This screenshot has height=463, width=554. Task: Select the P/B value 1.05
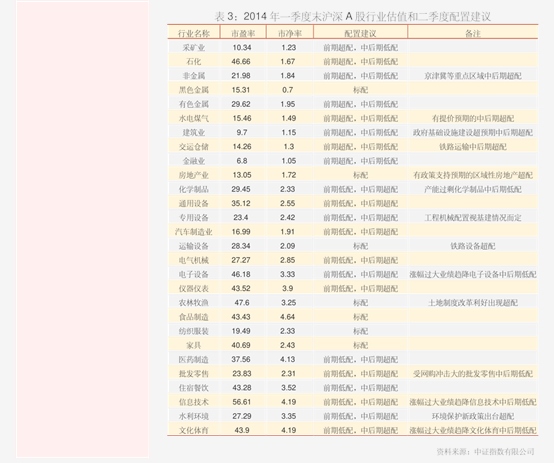(x=289, y=161)
